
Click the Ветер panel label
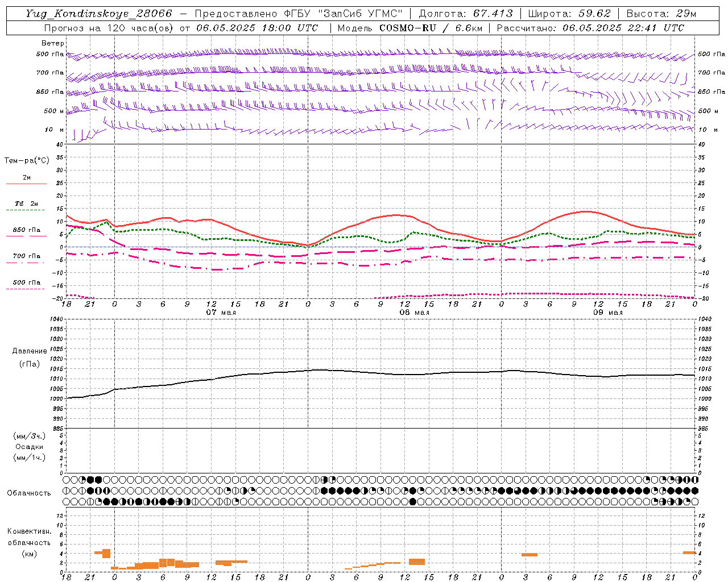point(52,43)
